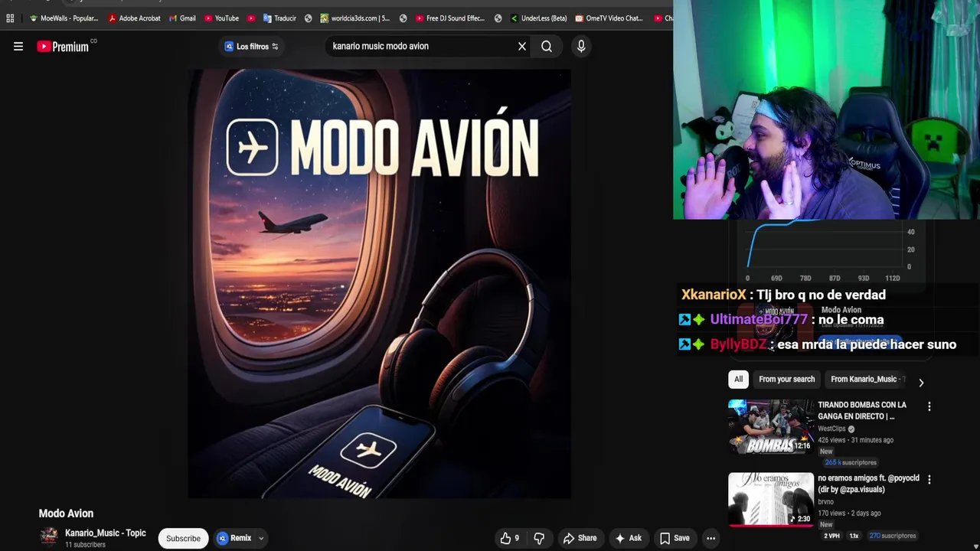Image resolution: width=980 pixels, height=551 pixels.
Task: Expand the Remix dropdown arrow
Action: tap(261, 538)
